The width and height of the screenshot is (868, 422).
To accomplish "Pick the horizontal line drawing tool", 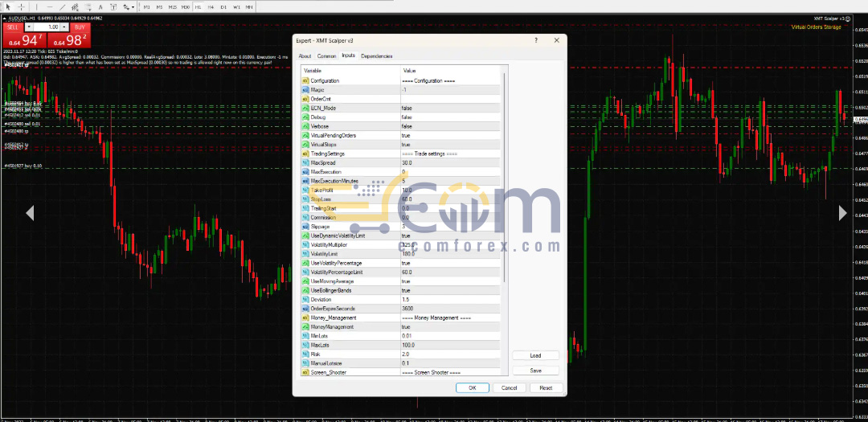I will 50,7.
